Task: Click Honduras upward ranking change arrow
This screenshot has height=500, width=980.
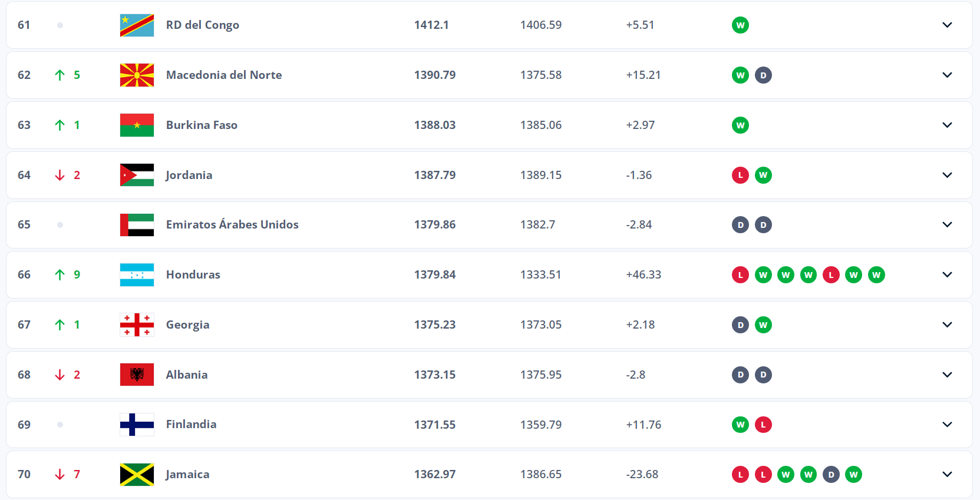Action: point(60,275)
